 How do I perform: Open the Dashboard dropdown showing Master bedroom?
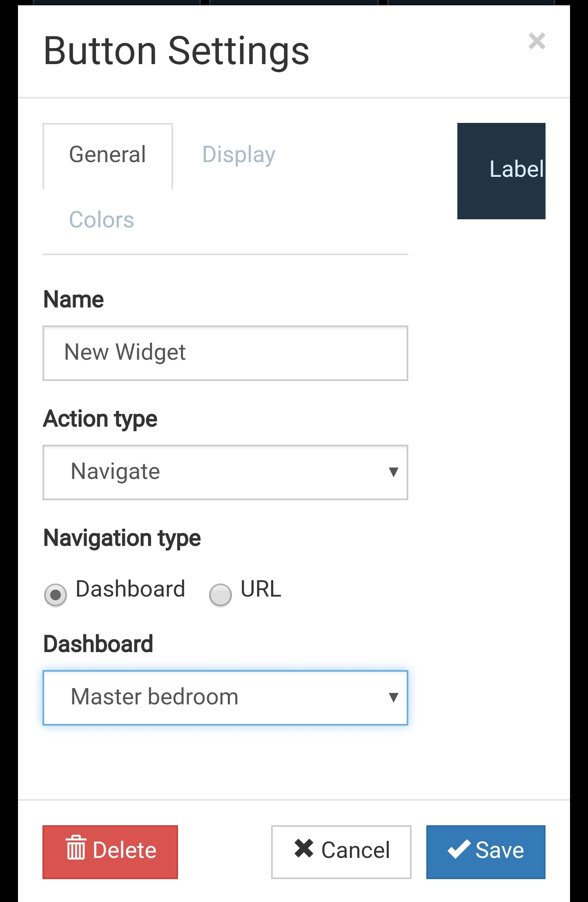point(225,697)
